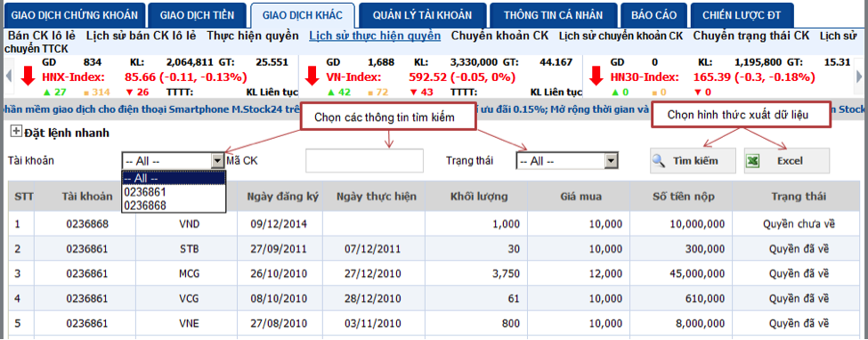Viewport: 868px width, 340px height.
Task: Open the Trạng thái dropdown
Action: click(x=567, y=161)
